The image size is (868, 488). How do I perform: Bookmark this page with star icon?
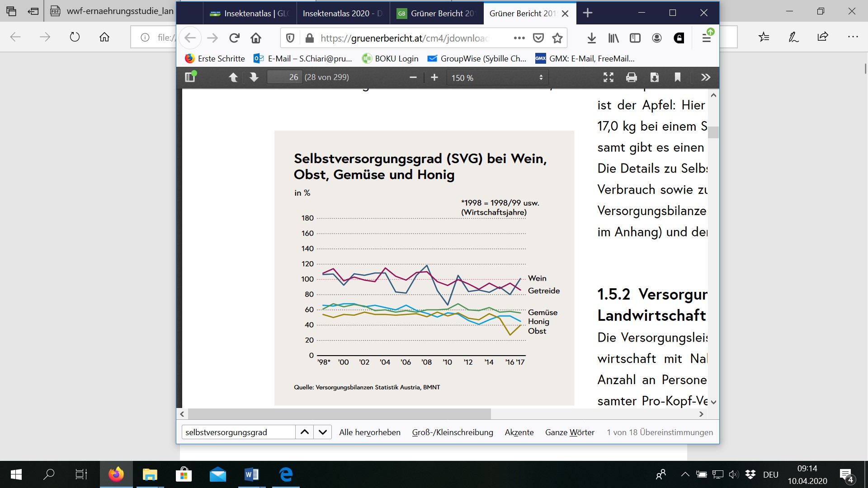click(x=557, y=38)
